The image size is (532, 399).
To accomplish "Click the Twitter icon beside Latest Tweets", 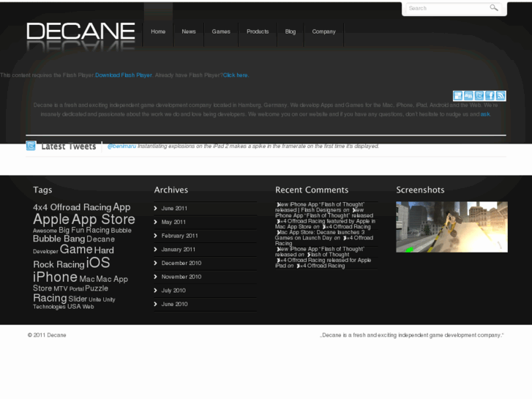I will pos(31,146).
